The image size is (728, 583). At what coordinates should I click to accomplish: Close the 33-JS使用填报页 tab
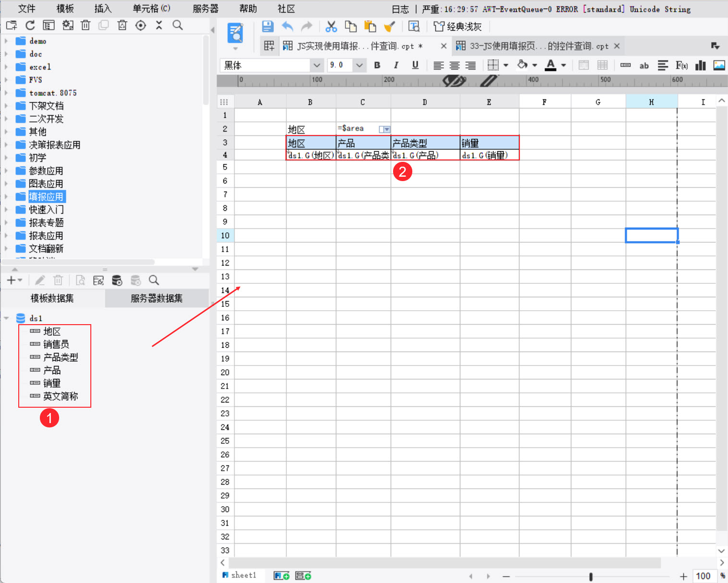[x=617, y=46]
